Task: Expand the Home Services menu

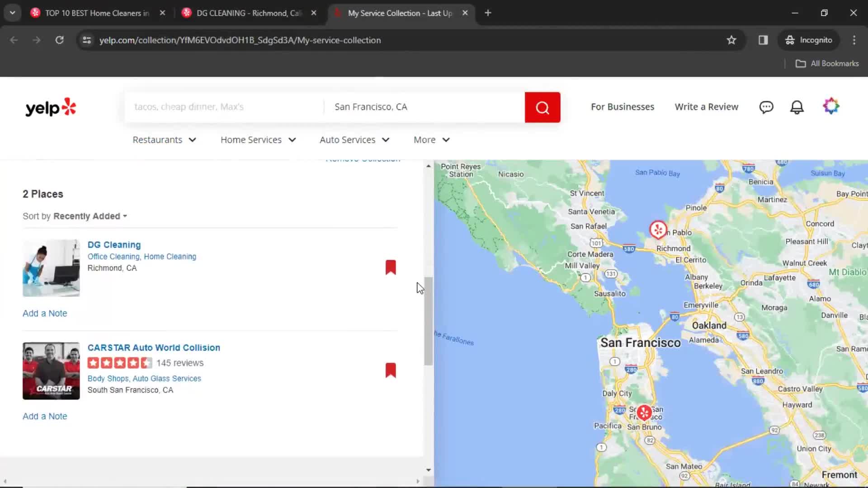Action: coord(258,140)
